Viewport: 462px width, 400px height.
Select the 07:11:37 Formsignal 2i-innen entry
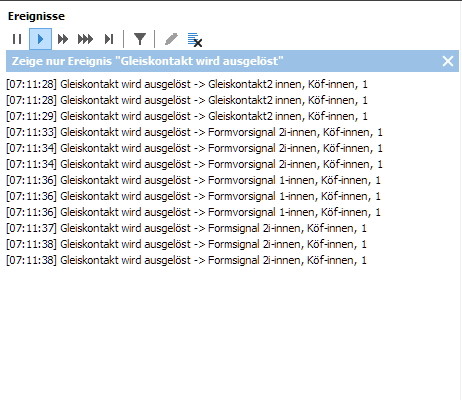[186, 228]
